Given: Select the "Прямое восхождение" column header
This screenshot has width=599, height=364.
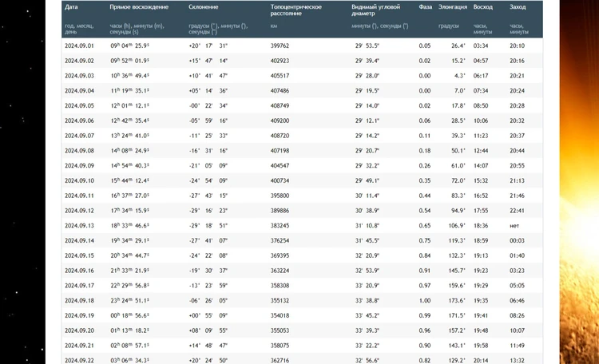Looking at the screenshot, I should point(139,6).
